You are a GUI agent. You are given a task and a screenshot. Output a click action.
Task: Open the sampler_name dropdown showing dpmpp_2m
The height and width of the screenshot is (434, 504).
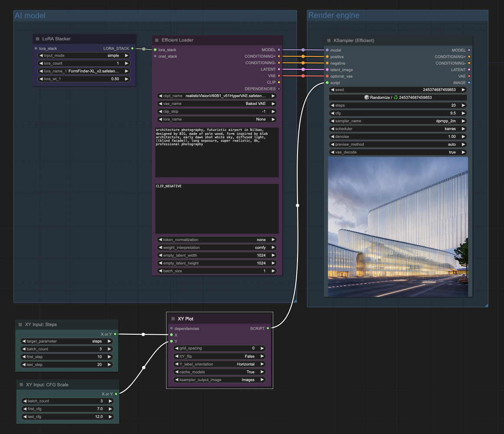(x=398, y=121)
